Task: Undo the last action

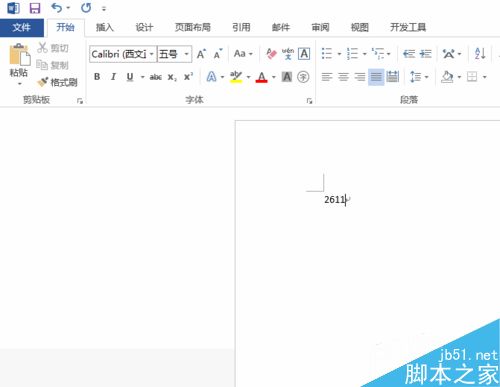Action: pyautogui.click(x=57, y=8)
